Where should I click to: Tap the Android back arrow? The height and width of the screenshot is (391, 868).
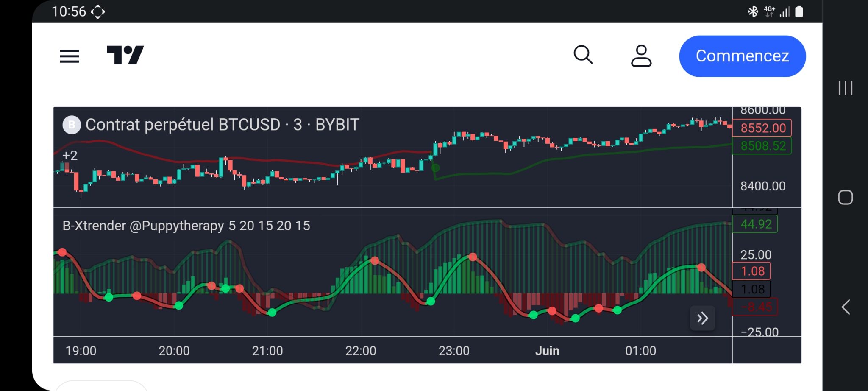click(846, 307)
